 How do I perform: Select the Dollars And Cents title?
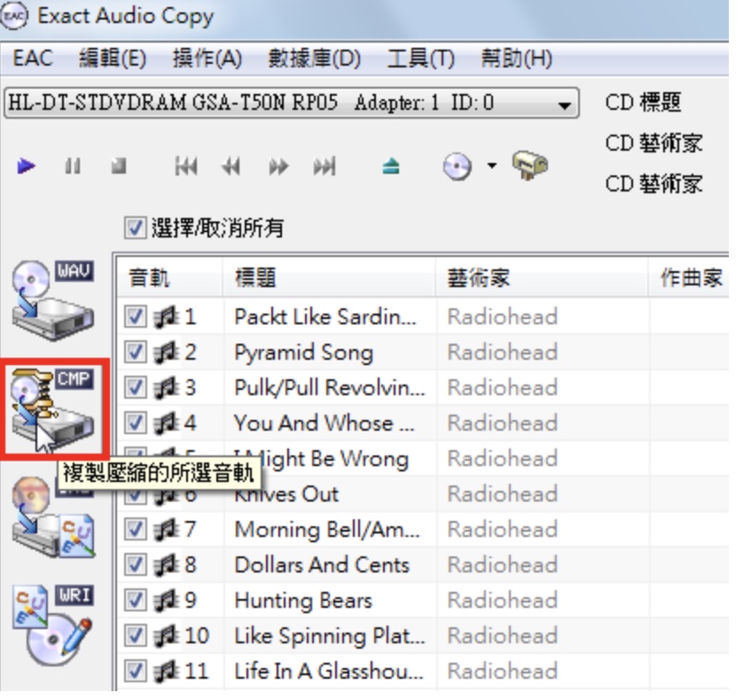pyautogui.click(x=322, y=564)
